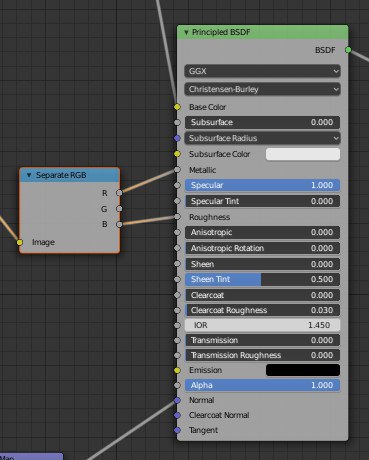
Task: Click the Metallic input socket
Action: pyautogui.click(x=177, y=170)
